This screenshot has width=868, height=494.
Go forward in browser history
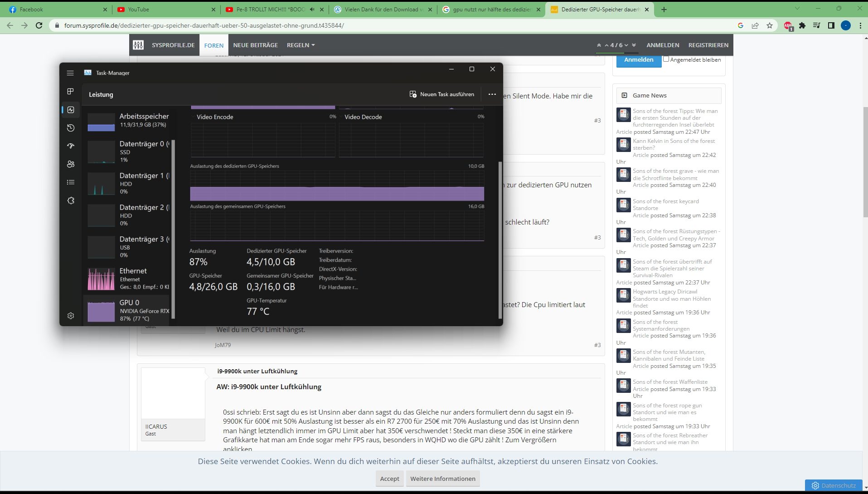click(24, 25)
